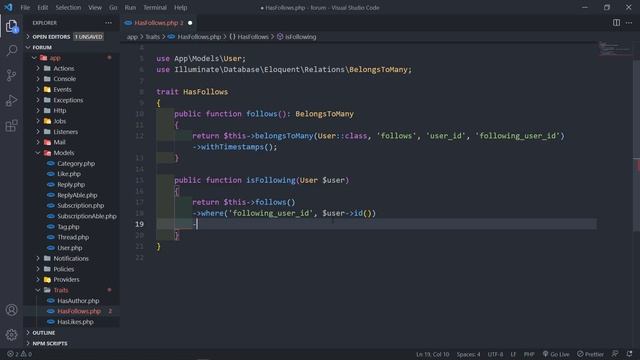Open the Selection menu
Image resolution: width=640 pixels, height=360 pixels.
pyautogui.click(x=68, y=7)
